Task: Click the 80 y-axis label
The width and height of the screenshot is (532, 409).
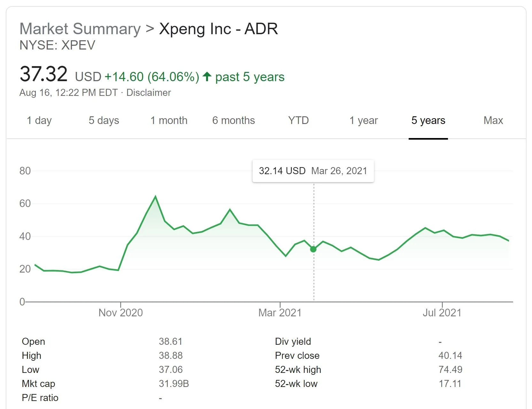Action: coord(25,171)
